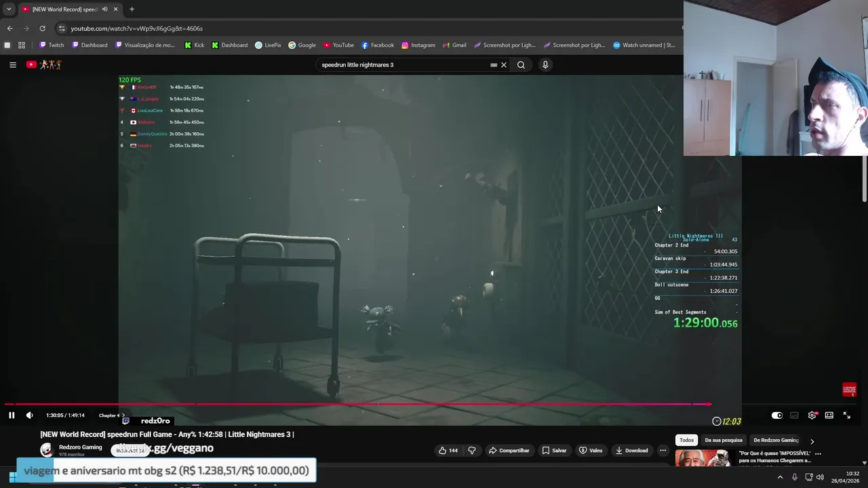Open the Redzoro Gaming channel name link
The width and height of the screenshot is (868, 488).
point(80,447)
